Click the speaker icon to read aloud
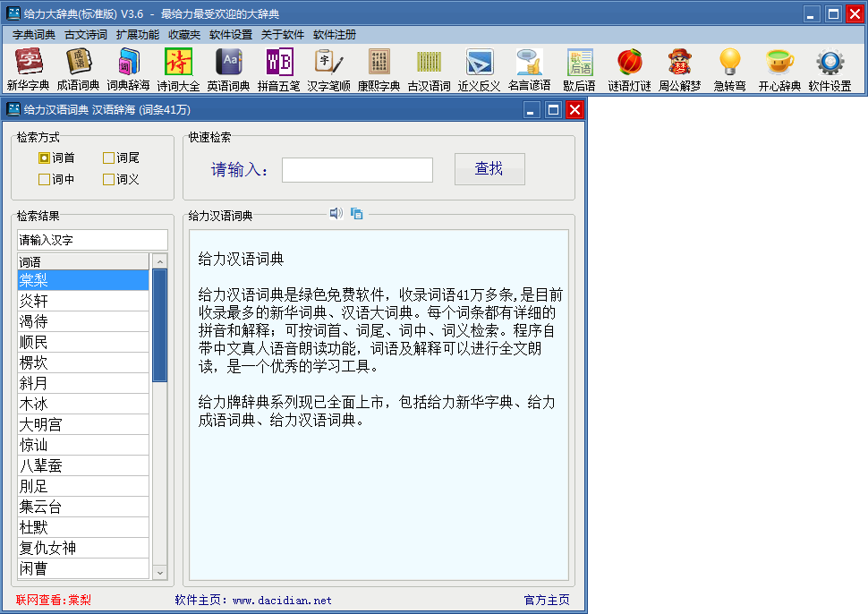The image size is (868, 614). point(336,213)
